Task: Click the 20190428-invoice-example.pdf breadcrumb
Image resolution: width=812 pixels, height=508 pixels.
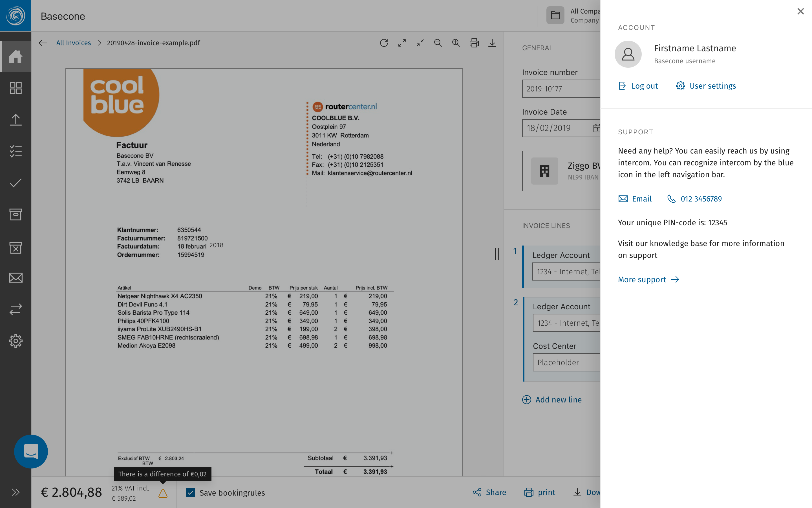Action: tap(153, 43)
